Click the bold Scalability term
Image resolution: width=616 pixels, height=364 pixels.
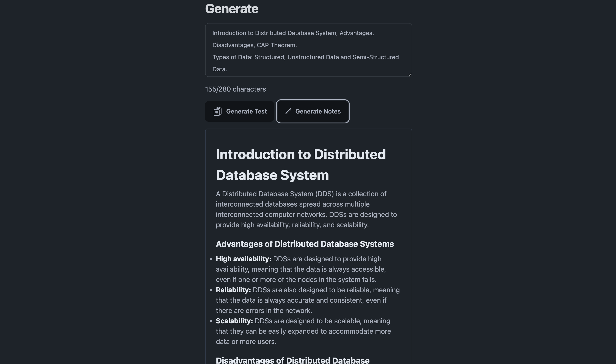coord(234,321)
